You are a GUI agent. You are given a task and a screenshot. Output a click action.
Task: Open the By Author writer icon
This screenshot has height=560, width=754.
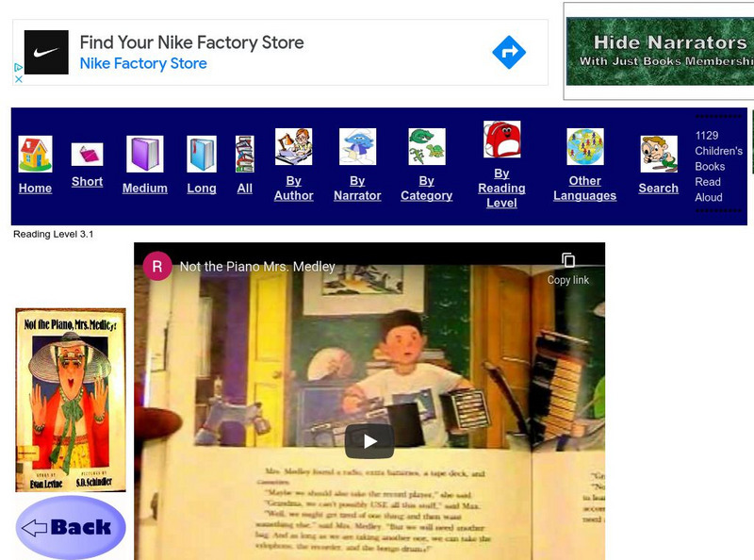click(x=293, y=147)
